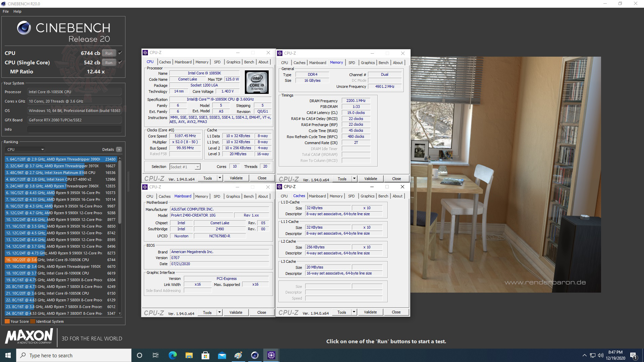Open Graphics tab in Mainboard window
The image size is (644, 362).
coord(233,196)
